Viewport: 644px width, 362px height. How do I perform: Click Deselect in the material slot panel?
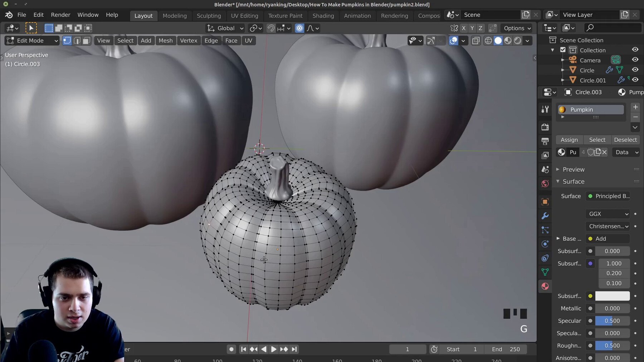click(625, 140)
